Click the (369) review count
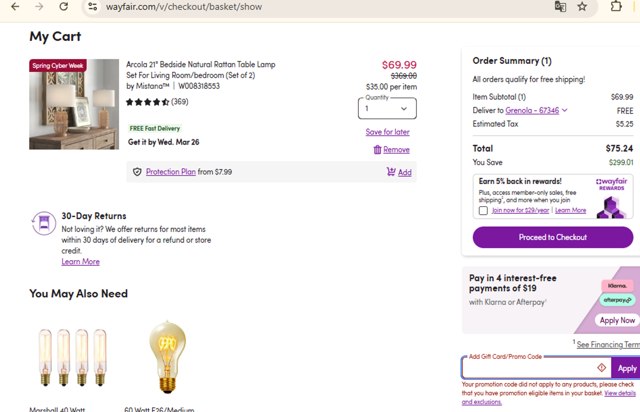The image size is (640, 412). [x=180, y=102]
